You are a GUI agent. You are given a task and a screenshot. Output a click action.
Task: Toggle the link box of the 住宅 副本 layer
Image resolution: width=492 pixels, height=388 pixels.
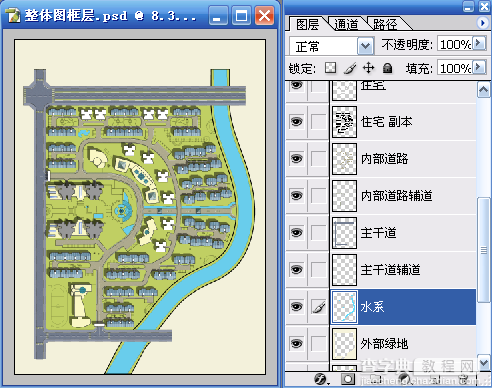click(x=319, y=122)
